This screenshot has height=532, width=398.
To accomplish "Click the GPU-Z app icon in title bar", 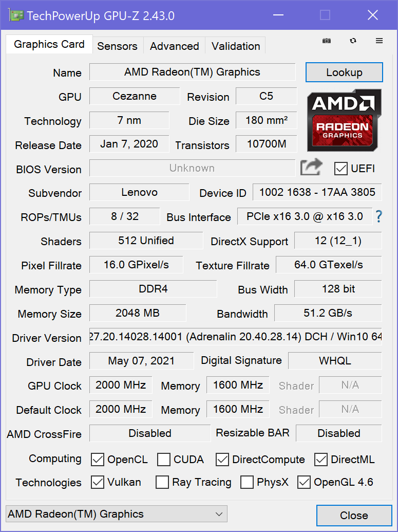I will [16, 15].
